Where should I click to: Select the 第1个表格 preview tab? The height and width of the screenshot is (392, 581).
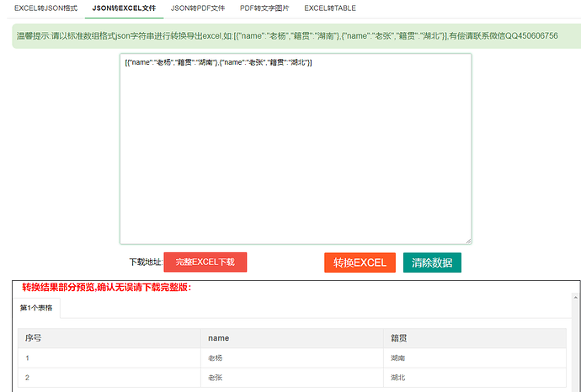click(x=36, y=308)
